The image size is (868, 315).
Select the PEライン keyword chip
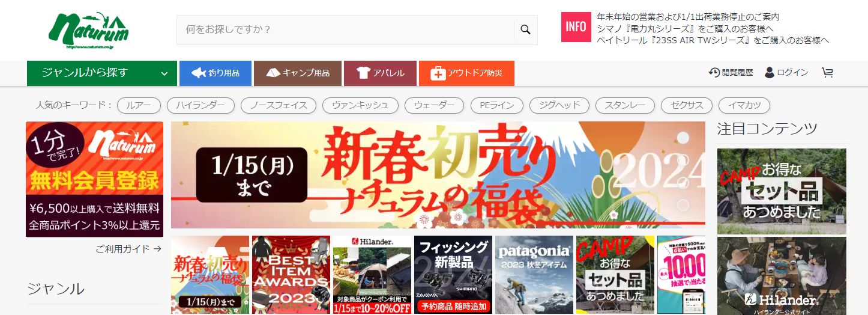click(x=496, y=105)
